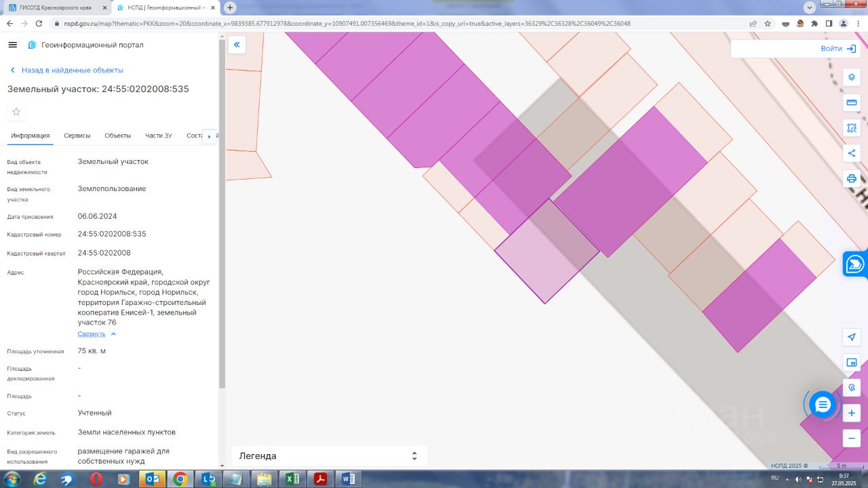
Task: Click the Учтенный status value
Action: [x=95, y=413]
